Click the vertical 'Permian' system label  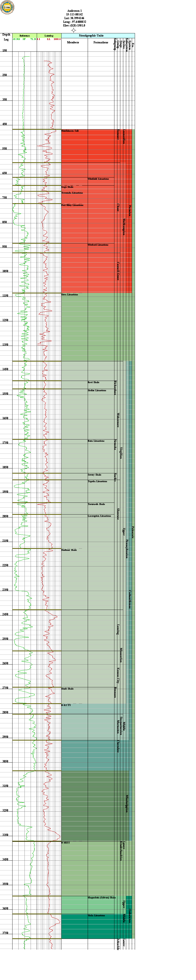130,210
